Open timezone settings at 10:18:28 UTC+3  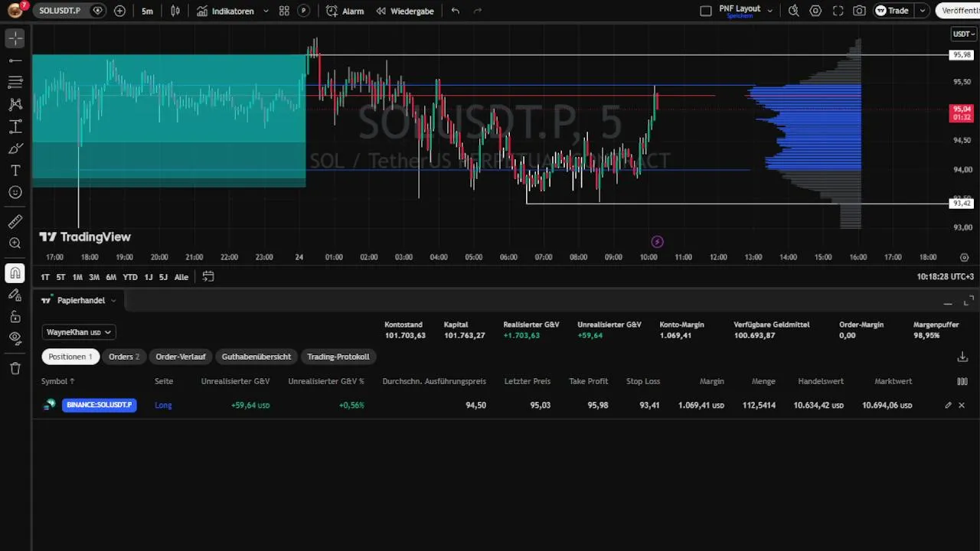(945, 277)
